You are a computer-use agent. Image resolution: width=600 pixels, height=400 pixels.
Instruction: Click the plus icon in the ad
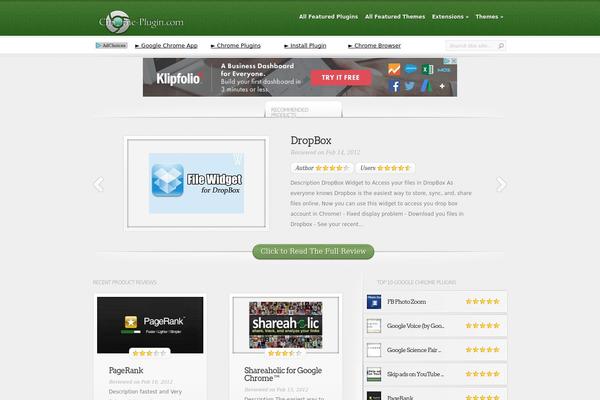tap(442, 86)
